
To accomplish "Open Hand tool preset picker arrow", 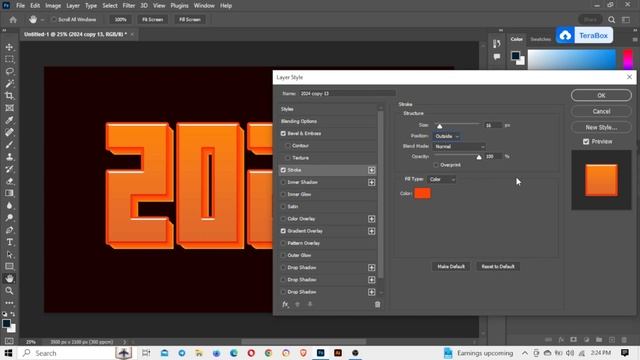I will (x=42, y=20).
